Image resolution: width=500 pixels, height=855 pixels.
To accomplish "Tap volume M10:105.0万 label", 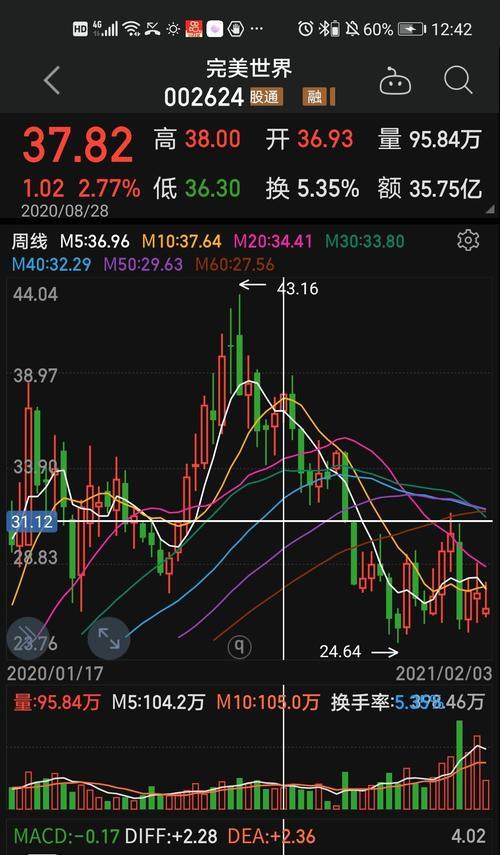I will coord(268,702).
